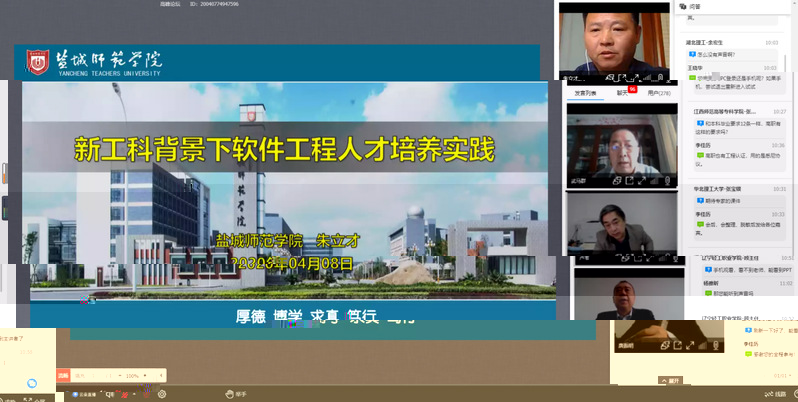
Task: Switch to the 发言列表 tab
Action: point(585,92)
